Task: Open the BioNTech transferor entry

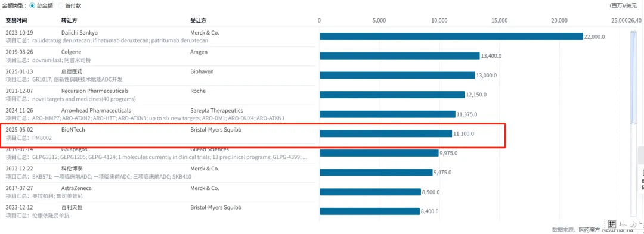Action: pyautogui.click(x=73, y=129)
